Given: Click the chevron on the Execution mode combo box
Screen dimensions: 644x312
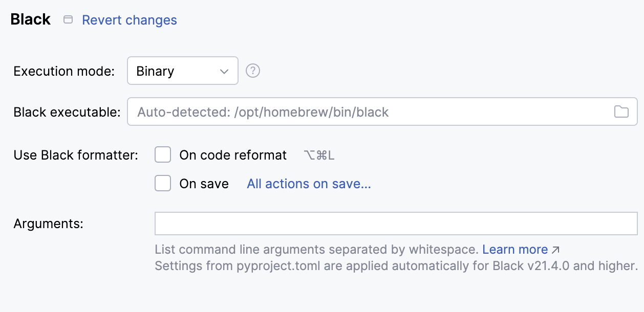Looking at the screenshot, I should 225,71.
